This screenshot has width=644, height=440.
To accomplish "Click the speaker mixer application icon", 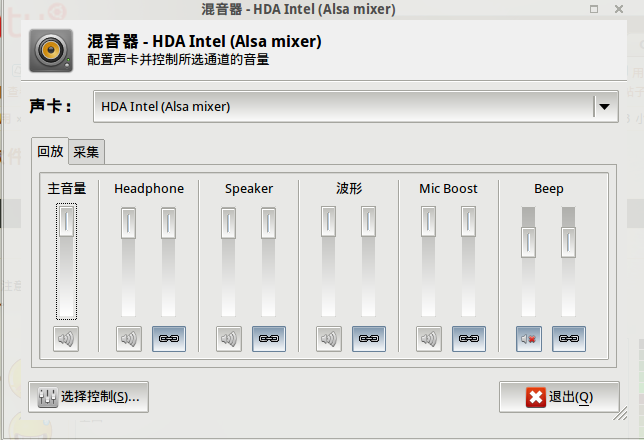I will click(51, 51).
